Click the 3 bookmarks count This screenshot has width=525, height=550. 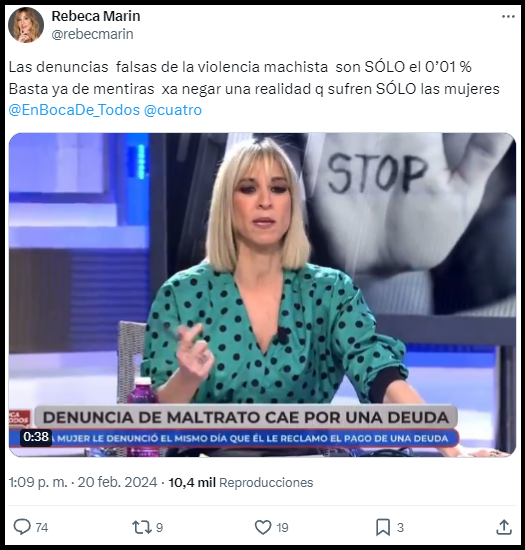coord(401,528)
